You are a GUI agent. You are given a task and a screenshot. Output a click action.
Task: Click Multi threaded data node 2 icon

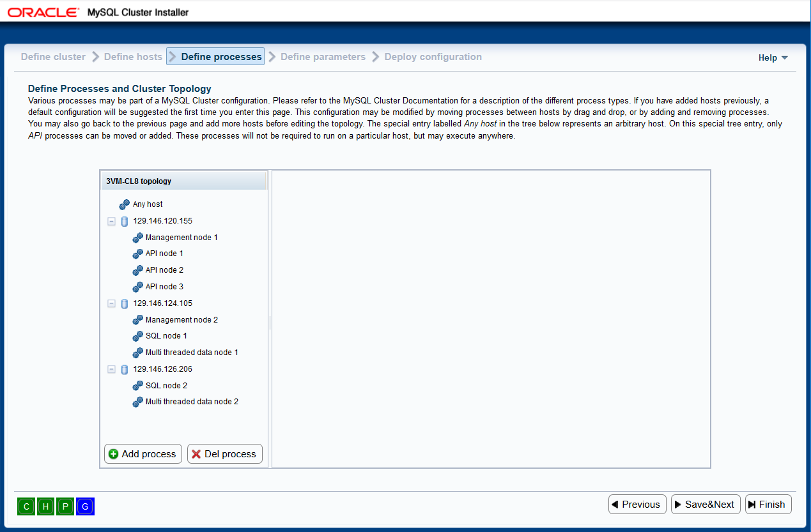pyautogui.click(x=137, y=402)
